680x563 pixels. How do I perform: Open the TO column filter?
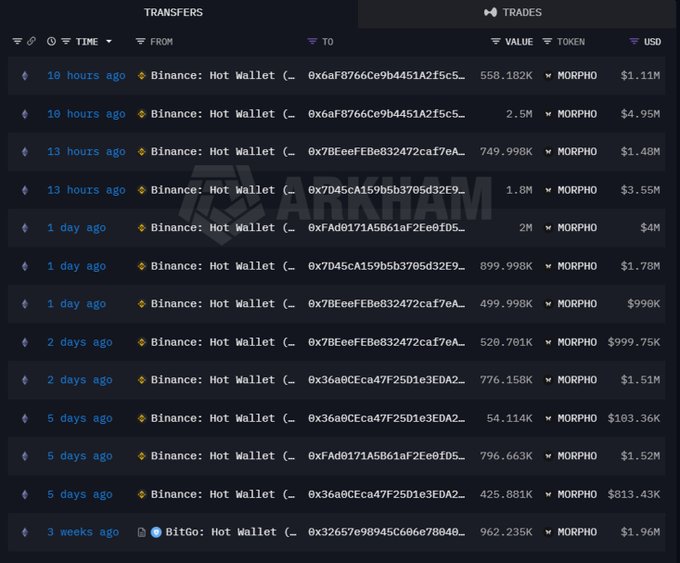click(312, 42)
